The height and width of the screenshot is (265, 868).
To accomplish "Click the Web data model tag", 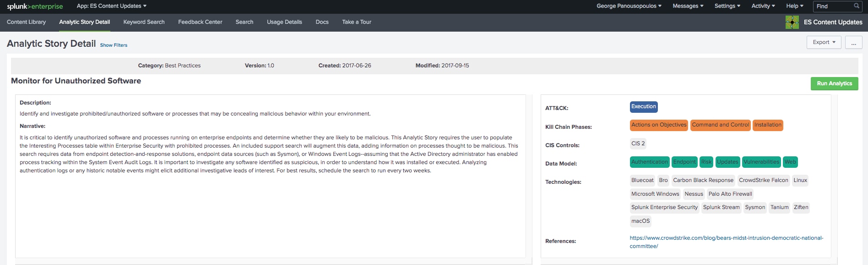I will tap(790, 162).
